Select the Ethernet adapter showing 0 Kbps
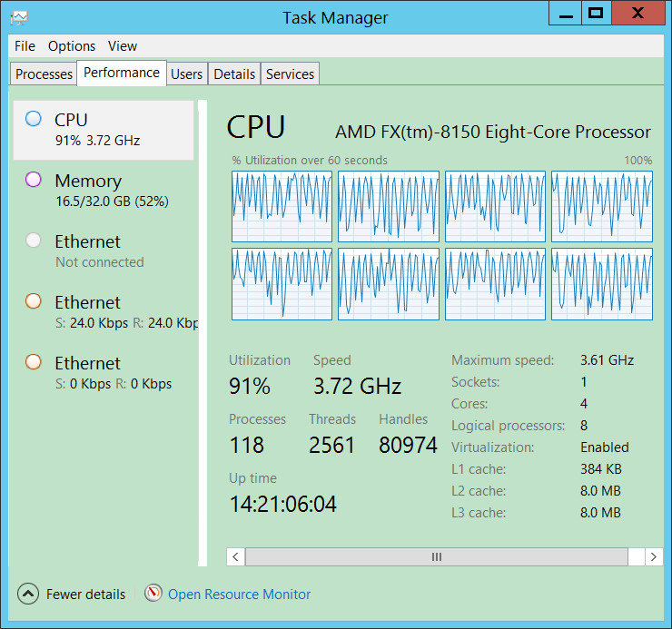The image size is (672, 629). pos(104,371)
